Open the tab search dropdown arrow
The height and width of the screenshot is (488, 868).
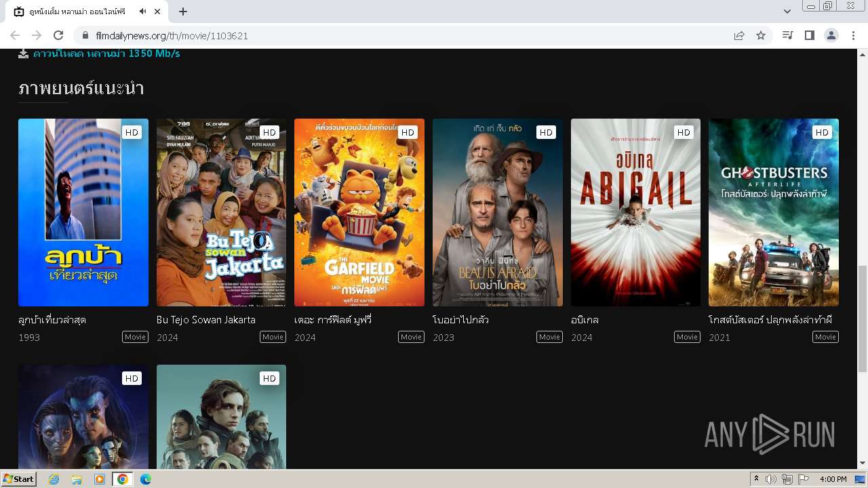(x=787, y=12)
